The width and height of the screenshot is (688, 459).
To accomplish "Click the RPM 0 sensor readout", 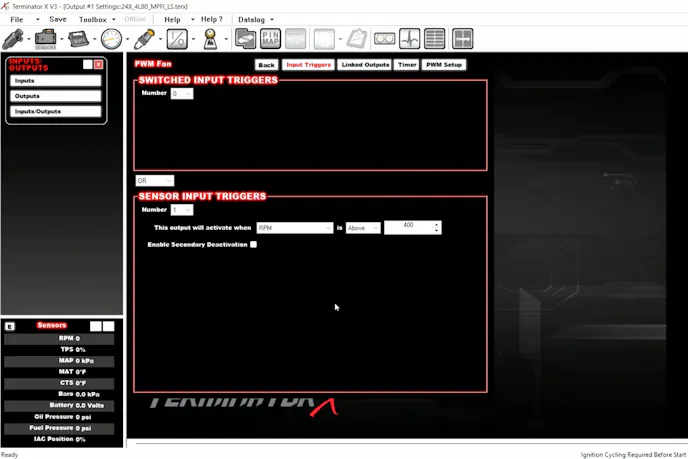I will click(59, 338).
